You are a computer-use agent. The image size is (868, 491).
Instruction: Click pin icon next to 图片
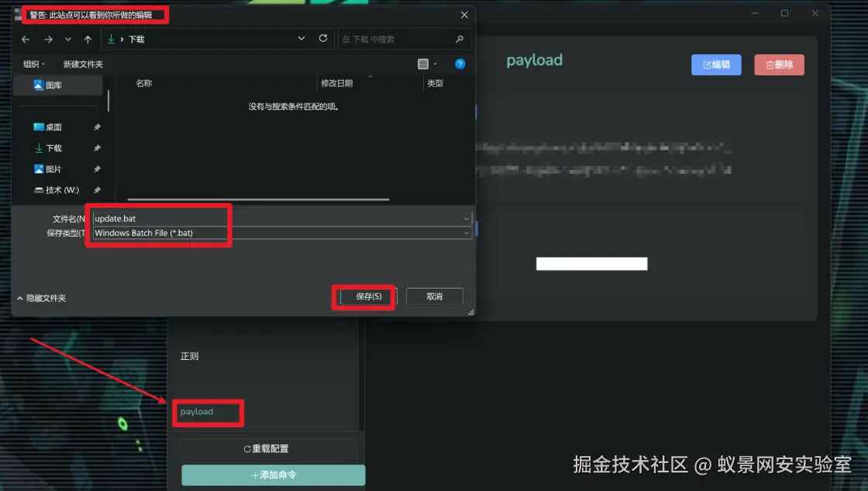98,170
